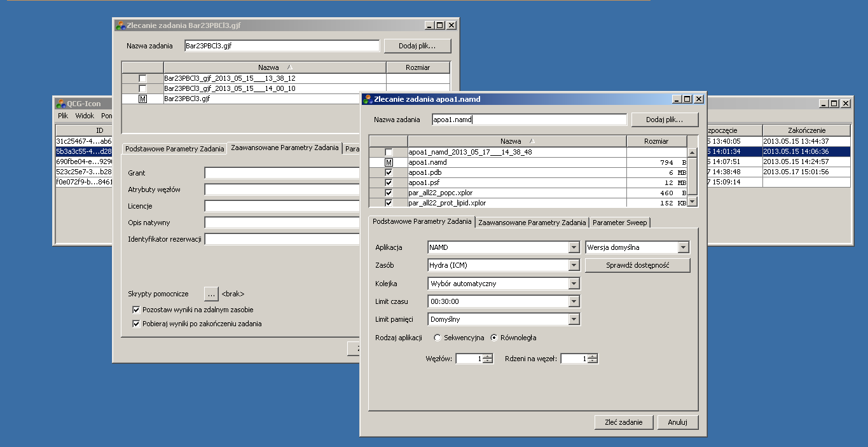Click the 'Sprawdź dostępność' button
868x447 pixels.
tap(637, 265)
